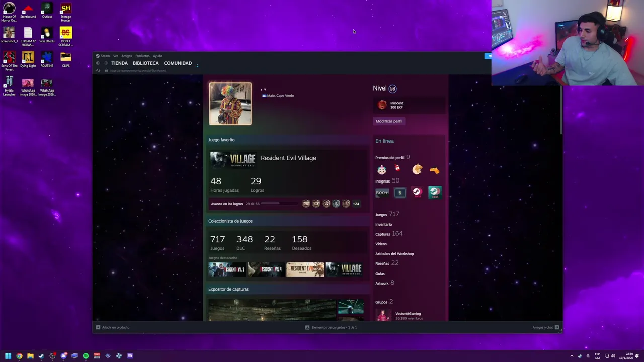The height and width of the screenshot is (362, 644).
Task: Show the +24 more achievements
Action: pyautogui.click(x=356, y=204)
